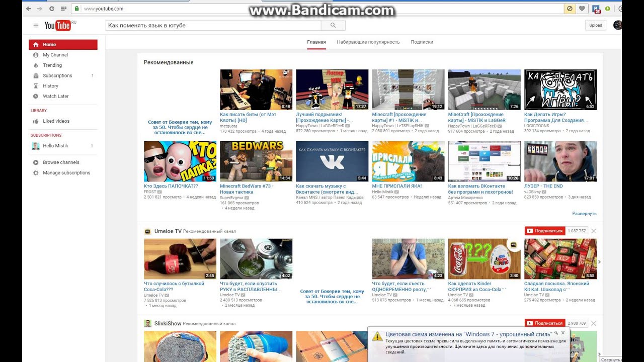This screenshot has width=644, height=362.
Task: Click the SUBSCRIPTIONS section heading
Action: (46, 135)
